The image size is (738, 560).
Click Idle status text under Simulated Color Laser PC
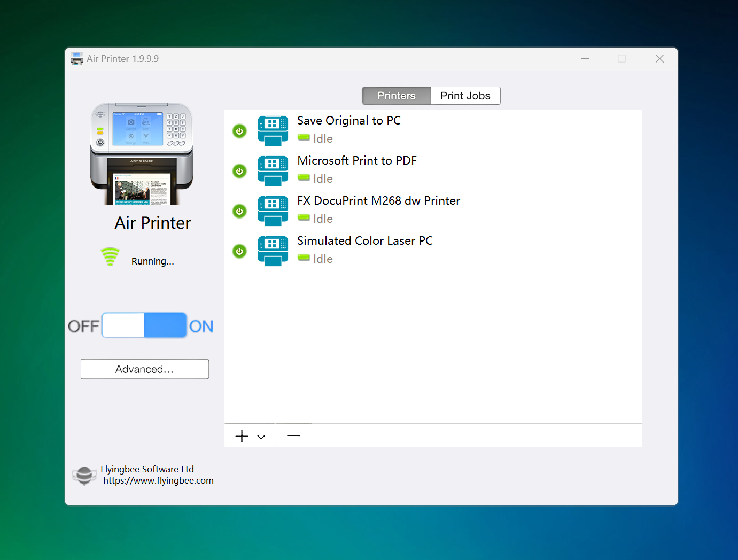pos(323,259)
